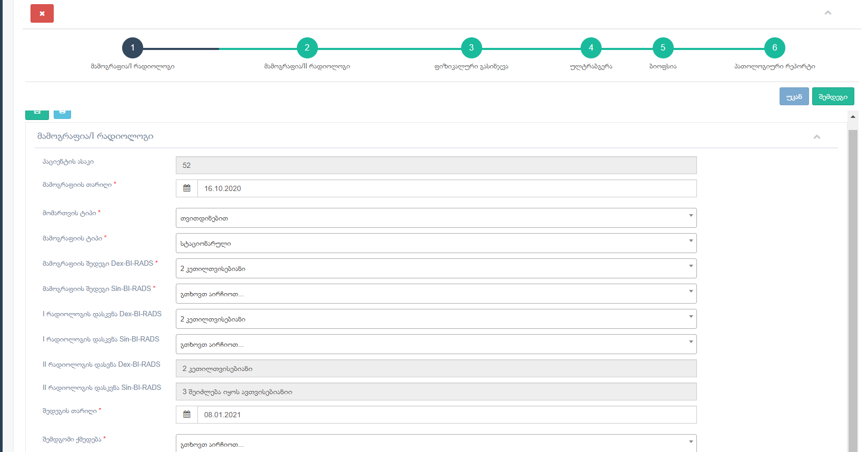Click the red close X button
This screenshot has height=452, width=868.
42,14
